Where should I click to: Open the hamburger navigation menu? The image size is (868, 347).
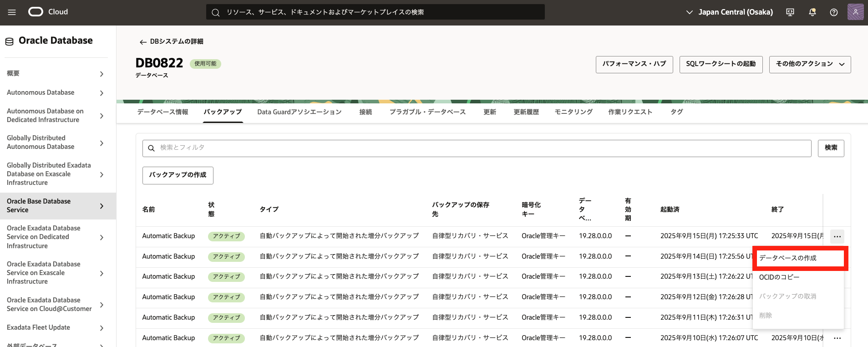(12, 12)
